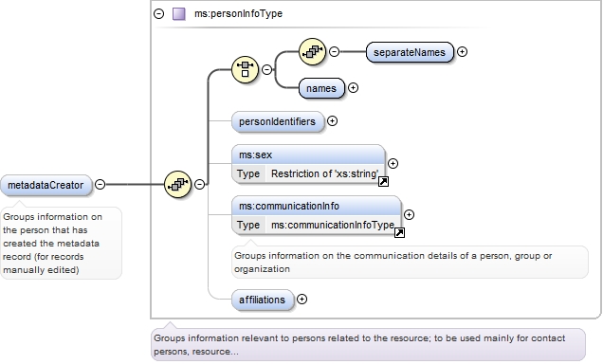This screenshot has width=603, height=364.
Task: Follow the ms:sex type reference arrow icon
Action: 383,181
